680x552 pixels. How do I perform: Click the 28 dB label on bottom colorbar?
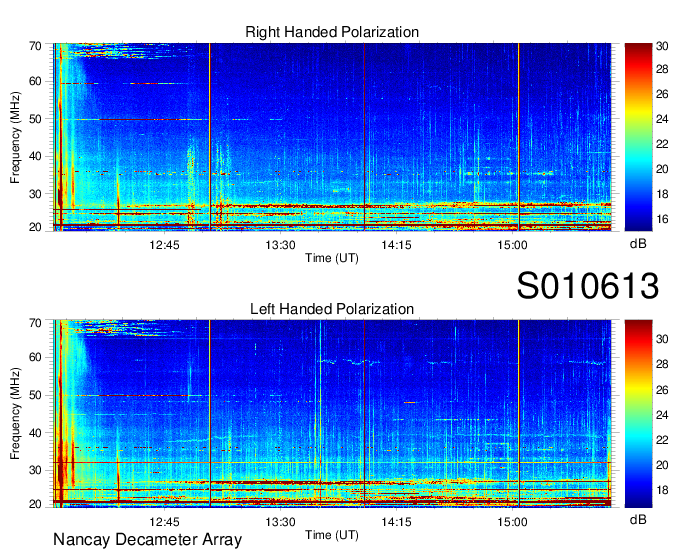(662, 364)
